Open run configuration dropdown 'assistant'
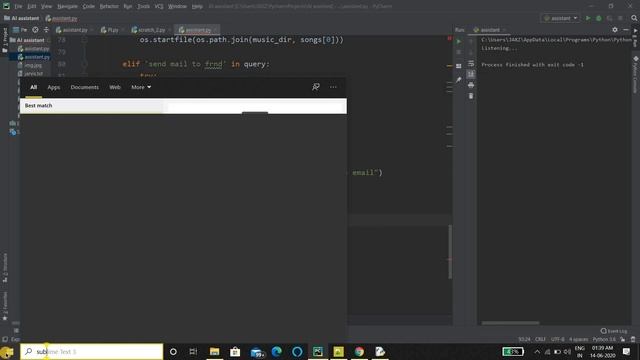Viewport: 640px width, 360px height. (x=560, y=18)
